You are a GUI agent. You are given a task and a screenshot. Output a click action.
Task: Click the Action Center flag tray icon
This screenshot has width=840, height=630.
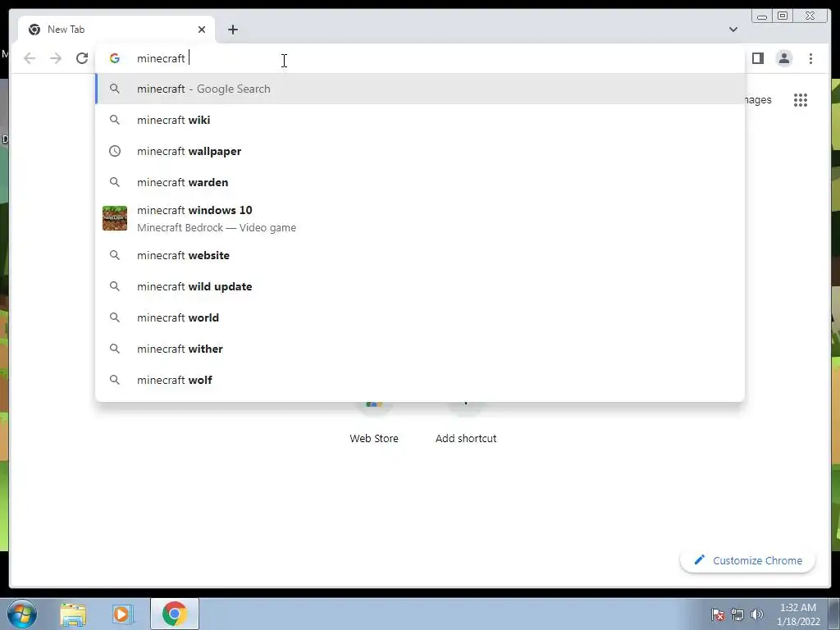coord(718,614)
